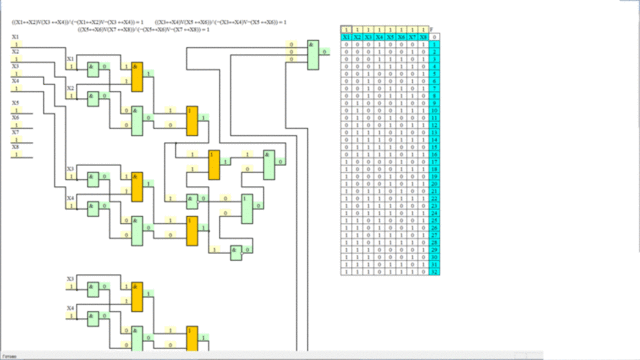The height and width of the screenshot is (360, 640).
Task: Select the green OR gate in the middle section
Action: click(247, 209)
